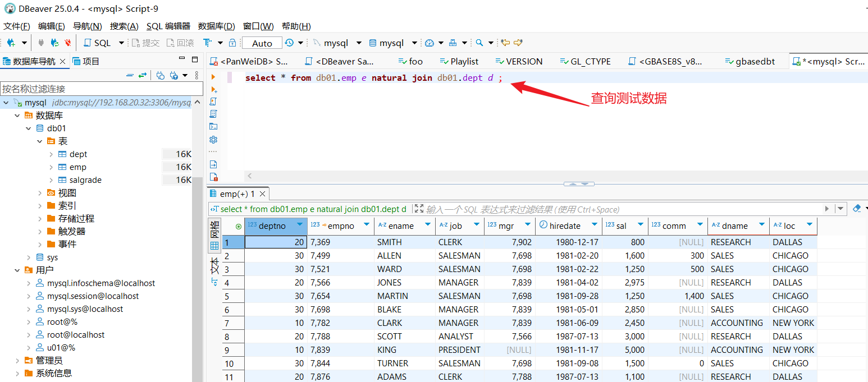
Task: Click the collapse all icon in navigator
Action: [x=130, y=75]
